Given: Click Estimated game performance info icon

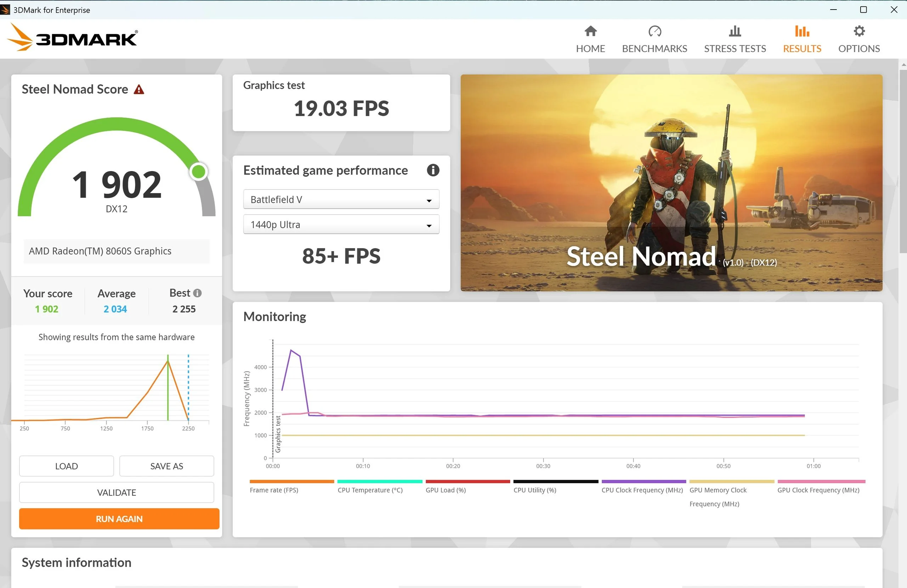Looking at the screenshot, I should [x=433, y=170].
